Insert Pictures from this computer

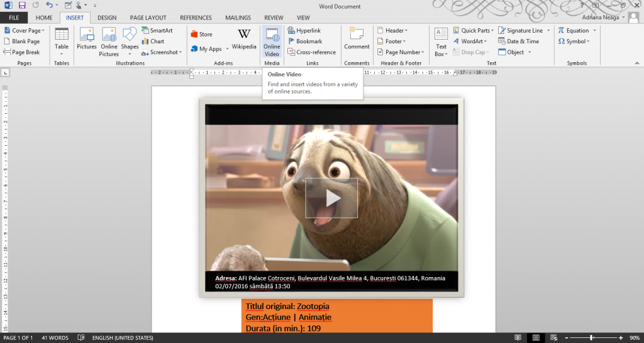point(87,39)
